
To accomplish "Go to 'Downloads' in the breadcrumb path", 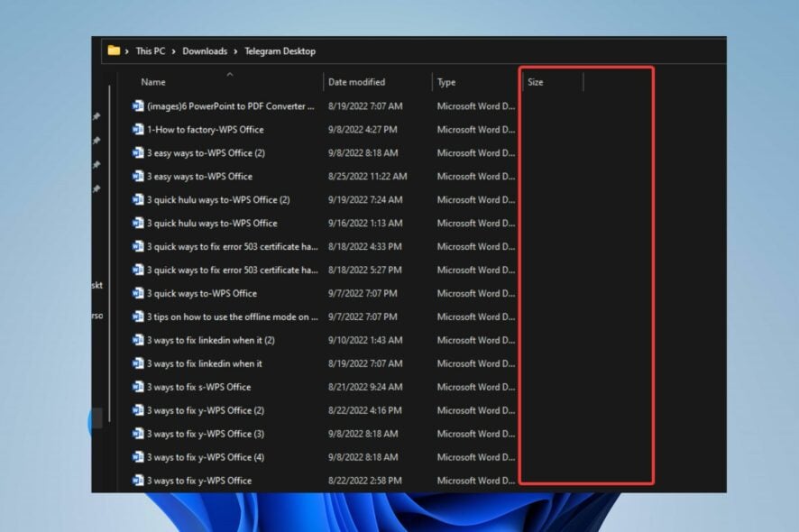I will point(205,51).
